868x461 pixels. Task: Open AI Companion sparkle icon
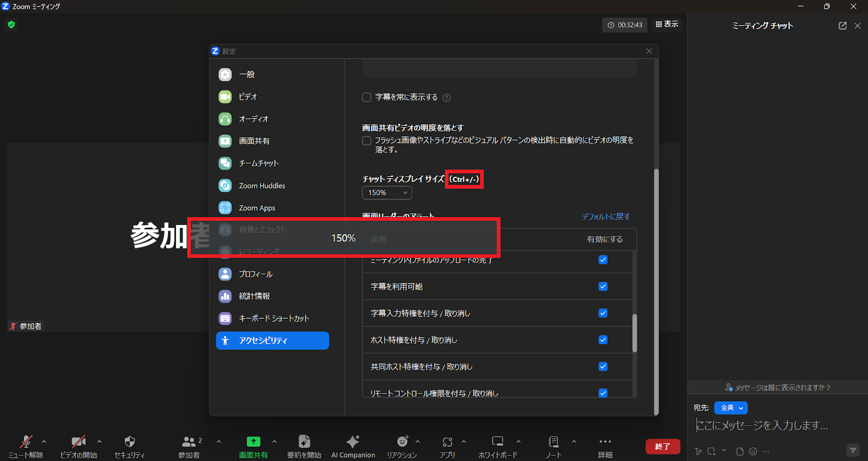(353, 441)
